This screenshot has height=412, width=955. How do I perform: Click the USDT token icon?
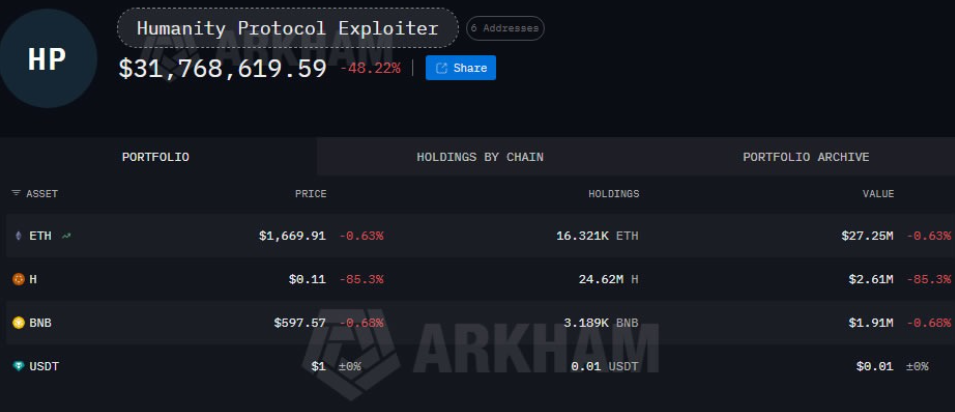18,366
